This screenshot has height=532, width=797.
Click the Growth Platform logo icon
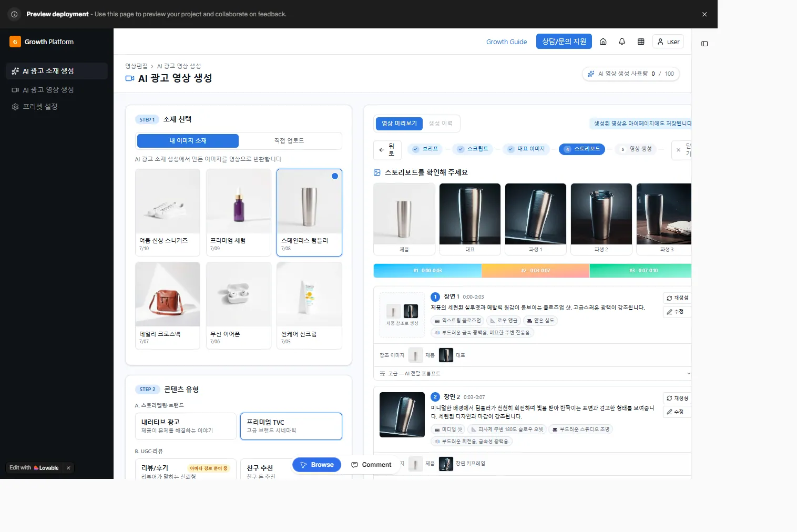coord(15,42)
